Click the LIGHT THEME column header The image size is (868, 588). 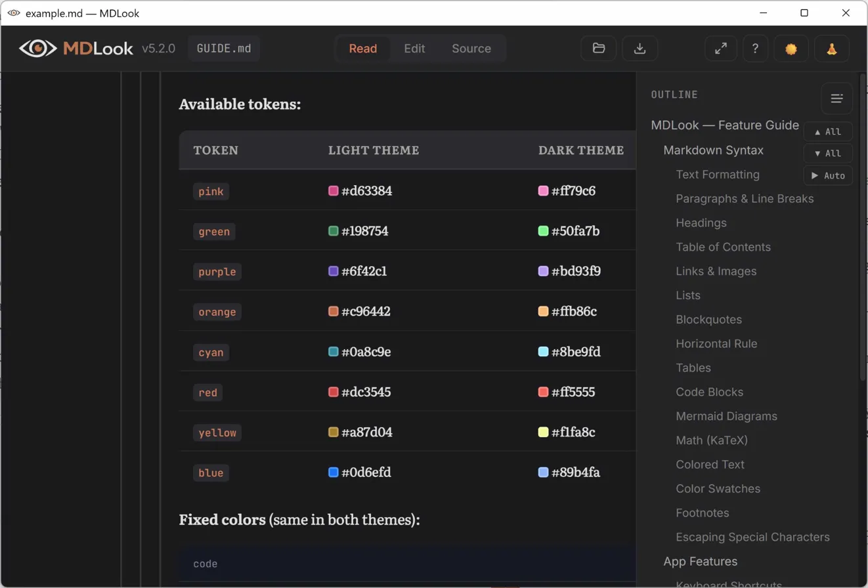(x=374, y=150)
